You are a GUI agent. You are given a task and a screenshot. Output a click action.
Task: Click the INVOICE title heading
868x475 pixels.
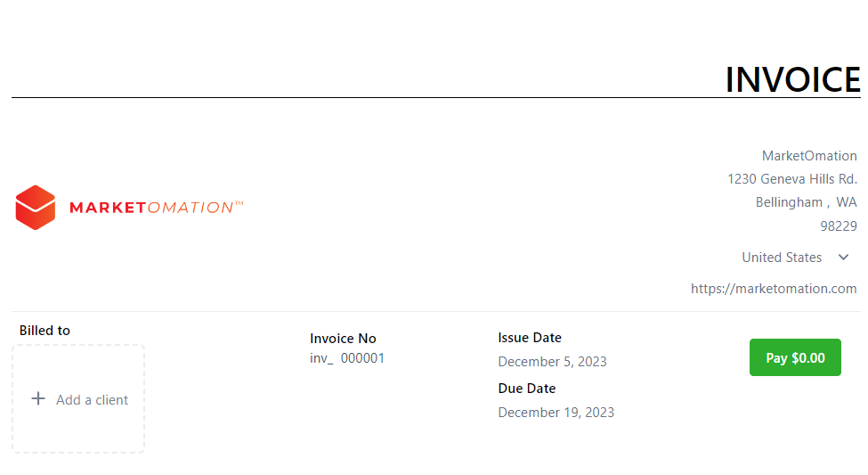[x=792, y=79]
